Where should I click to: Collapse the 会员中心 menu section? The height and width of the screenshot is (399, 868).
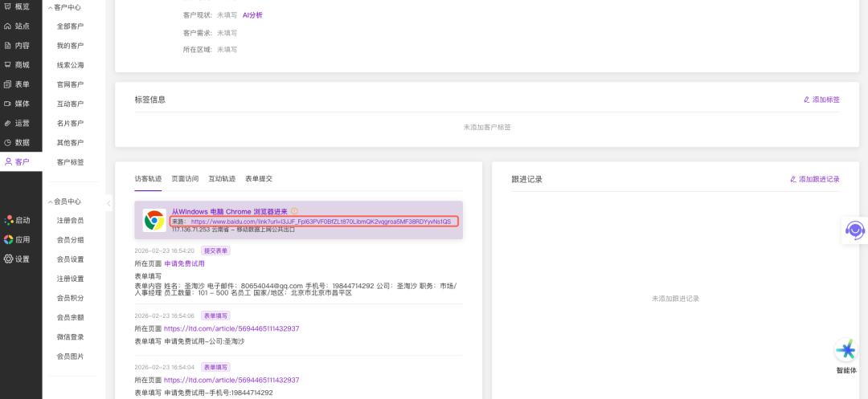pyautogui.click(x=51, y=202)
